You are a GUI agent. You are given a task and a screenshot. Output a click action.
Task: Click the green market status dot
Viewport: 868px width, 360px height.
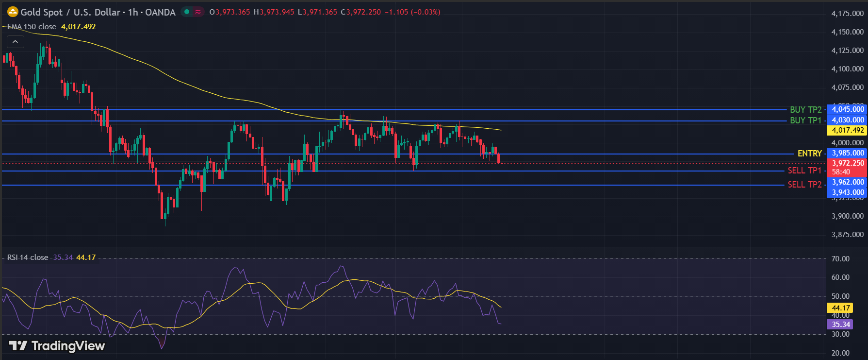187,12
